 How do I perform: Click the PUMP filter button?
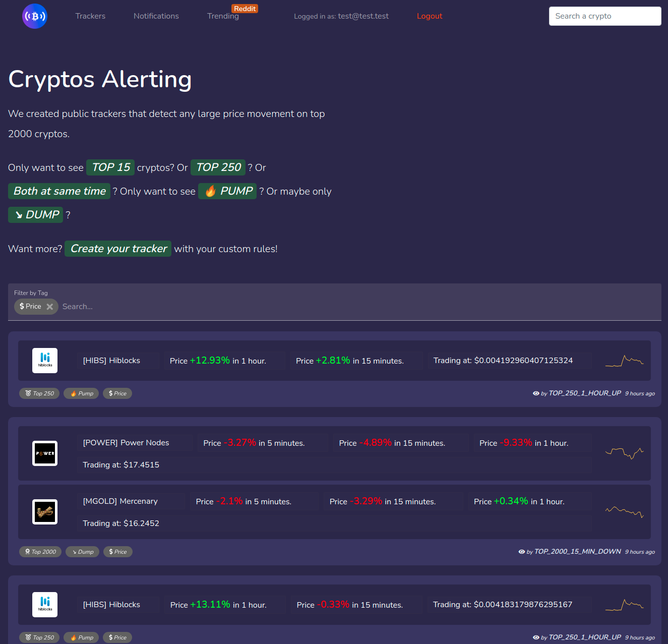227,191
